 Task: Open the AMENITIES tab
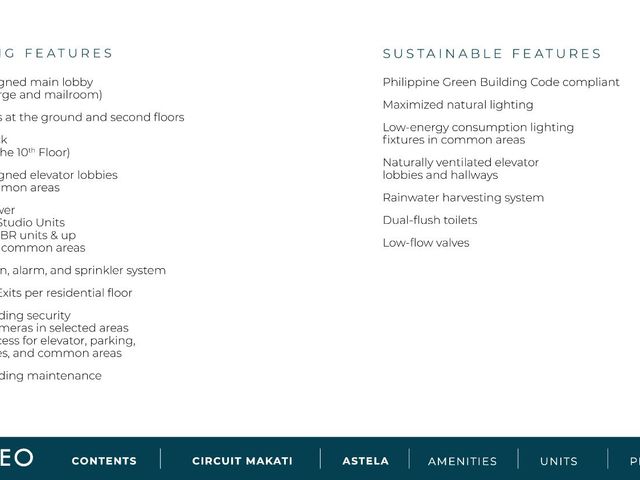462,461
